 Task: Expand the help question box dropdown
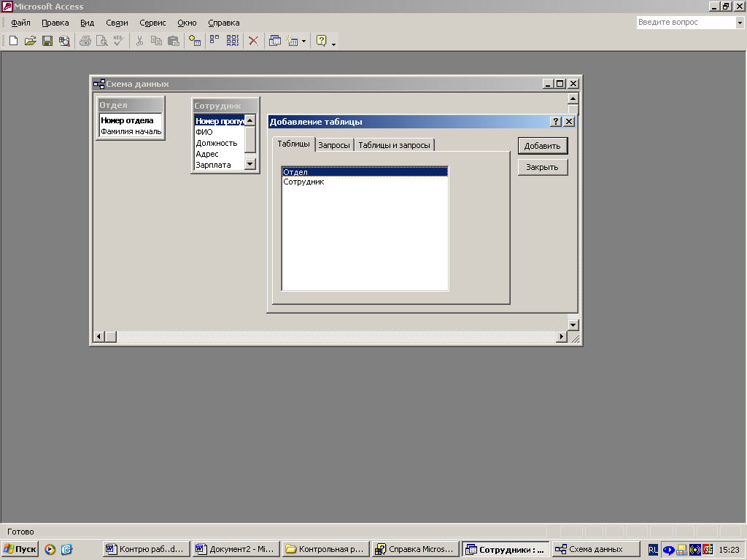click(740, 23)
